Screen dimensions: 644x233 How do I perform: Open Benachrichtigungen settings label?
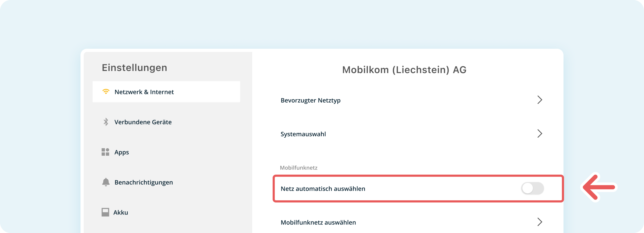tap(144, 182)
